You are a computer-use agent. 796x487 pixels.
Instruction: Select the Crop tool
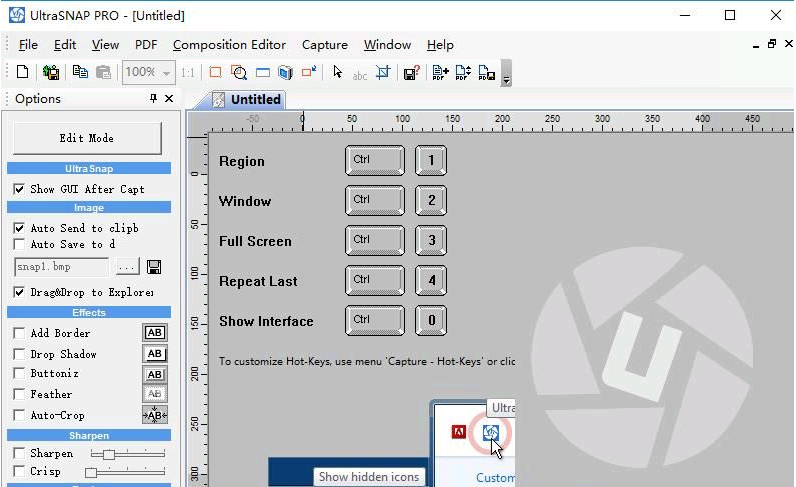tap(383, 72)
